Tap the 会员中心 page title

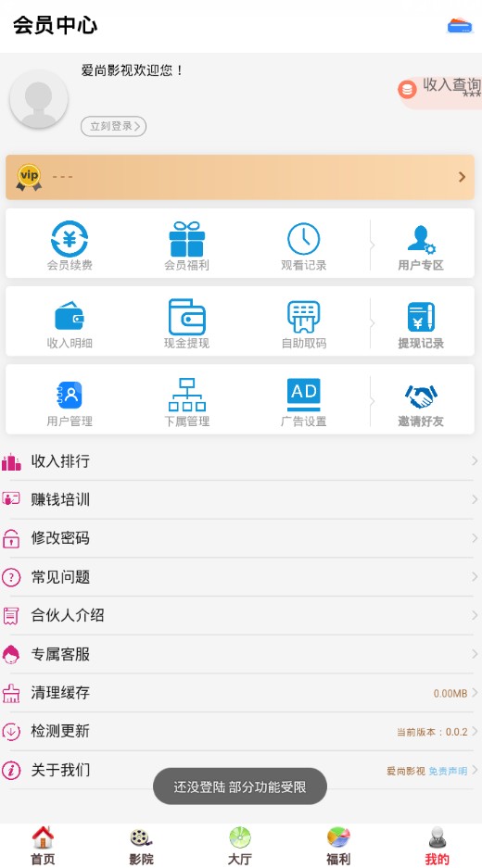pos(56,25)
